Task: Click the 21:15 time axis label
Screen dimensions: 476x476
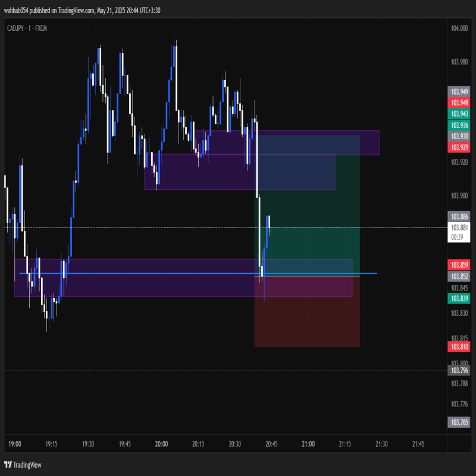Action: click(345, 444)
